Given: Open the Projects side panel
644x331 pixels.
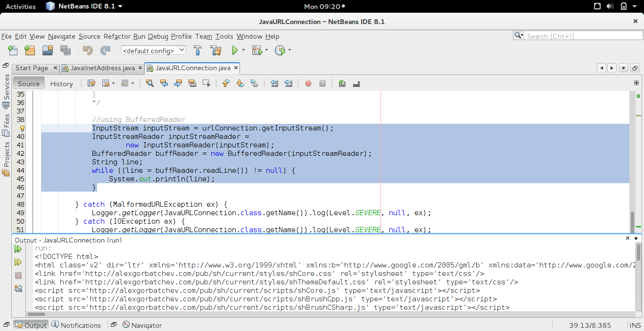Looking at the screenshot, I should click(6, 159).
